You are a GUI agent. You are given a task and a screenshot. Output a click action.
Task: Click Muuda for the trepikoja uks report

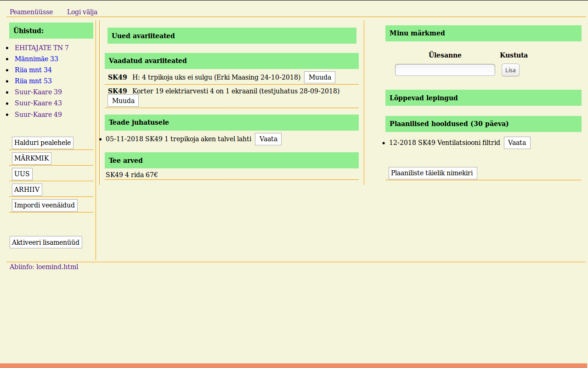pyautogui.click(x=320, y=77)
